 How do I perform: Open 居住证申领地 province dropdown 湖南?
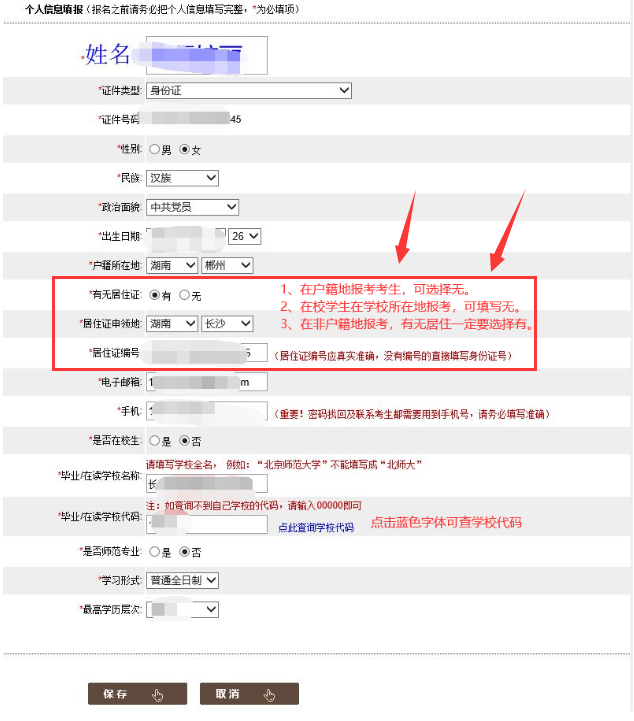pos(172,324)
